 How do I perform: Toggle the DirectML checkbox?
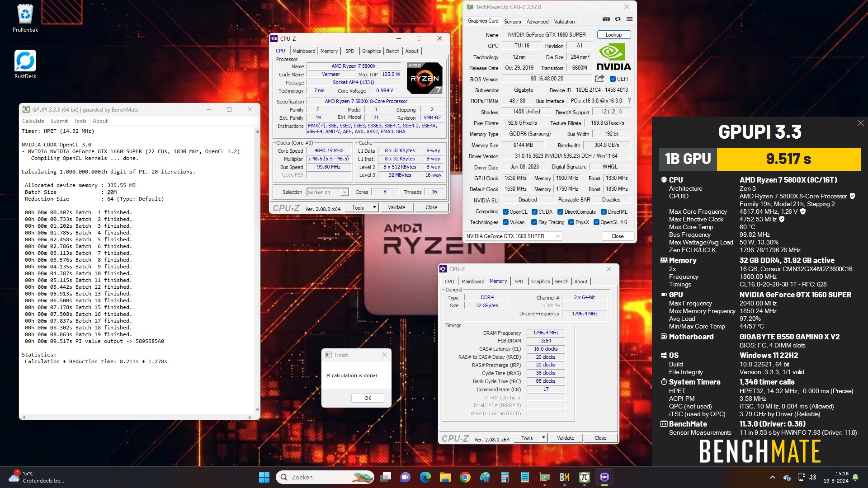[604, 211]
